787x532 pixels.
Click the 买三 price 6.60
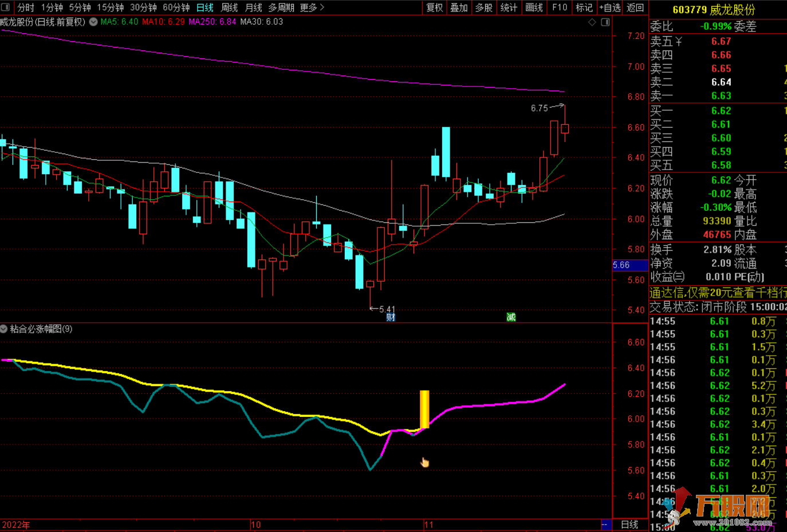(721, 138)
